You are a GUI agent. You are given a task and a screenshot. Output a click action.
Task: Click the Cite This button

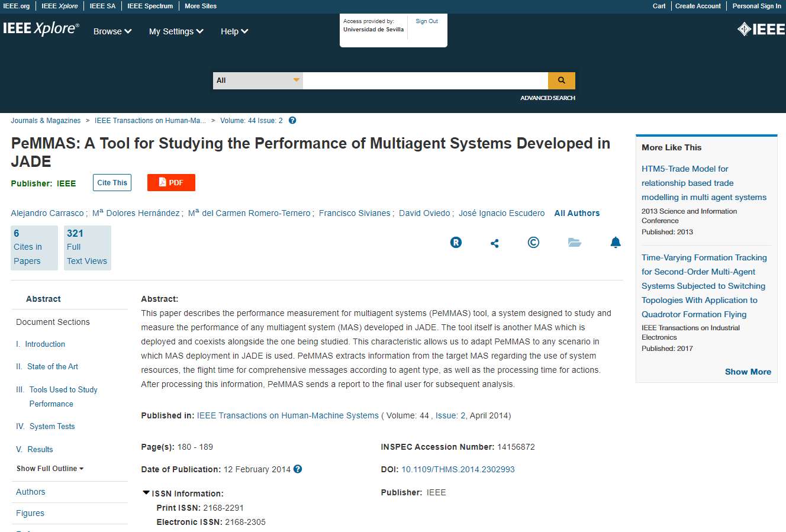point(112,183)
